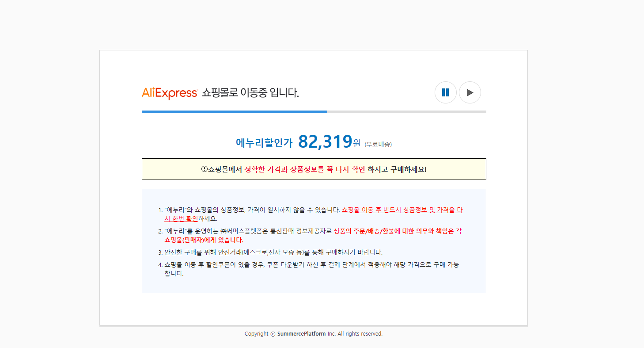Viewport: 644px width, 348px height.
Task: Click the yellow price confirmation notice box
Action: tap(314, 169)
